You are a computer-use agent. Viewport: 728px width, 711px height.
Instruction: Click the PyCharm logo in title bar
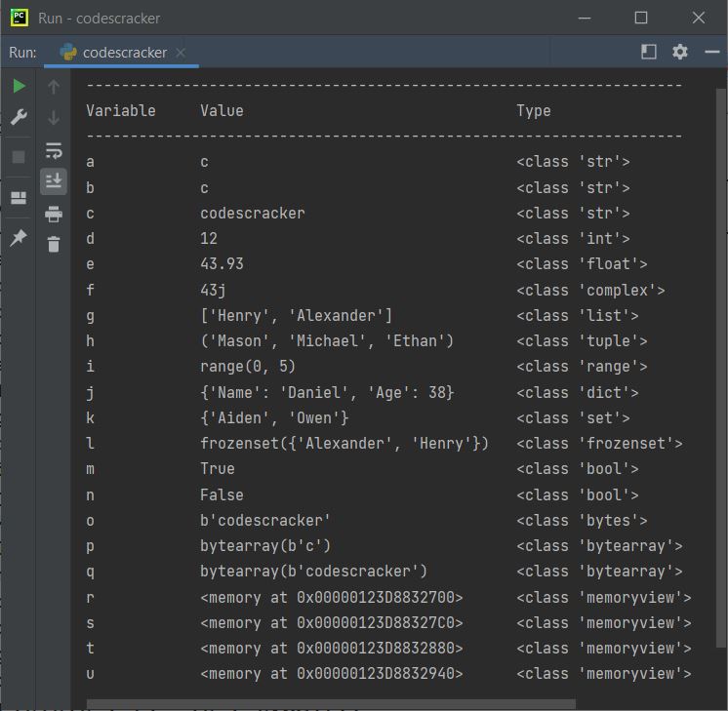click(20, 18)
